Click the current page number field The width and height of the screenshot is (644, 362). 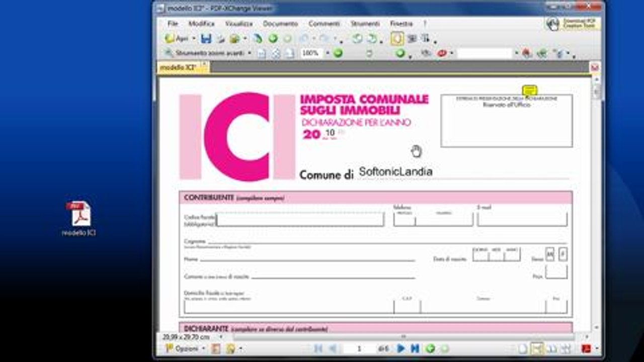pos(359,348)
